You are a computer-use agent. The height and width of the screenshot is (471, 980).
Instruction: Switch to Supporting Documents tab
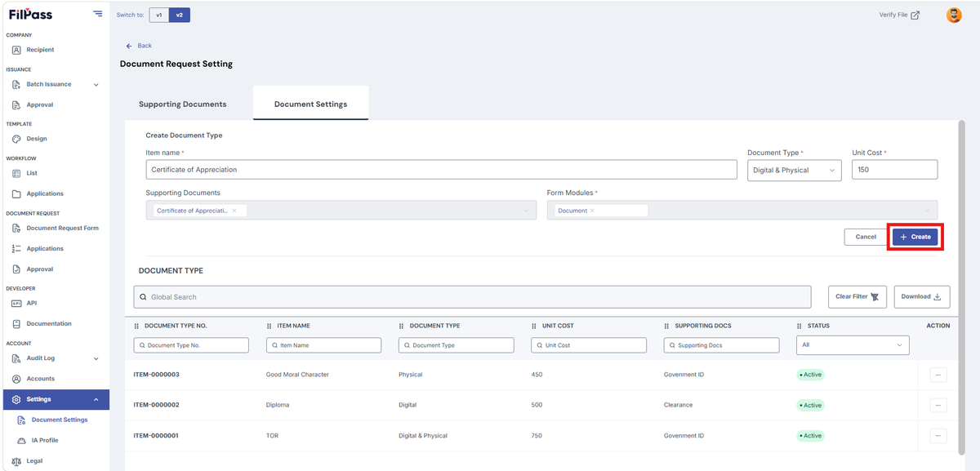pyautogui.click(x=183, y=104)
